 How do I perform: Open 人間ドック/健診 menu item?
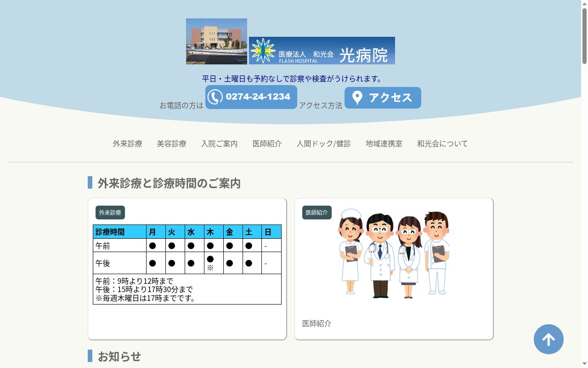coord(324,144)
